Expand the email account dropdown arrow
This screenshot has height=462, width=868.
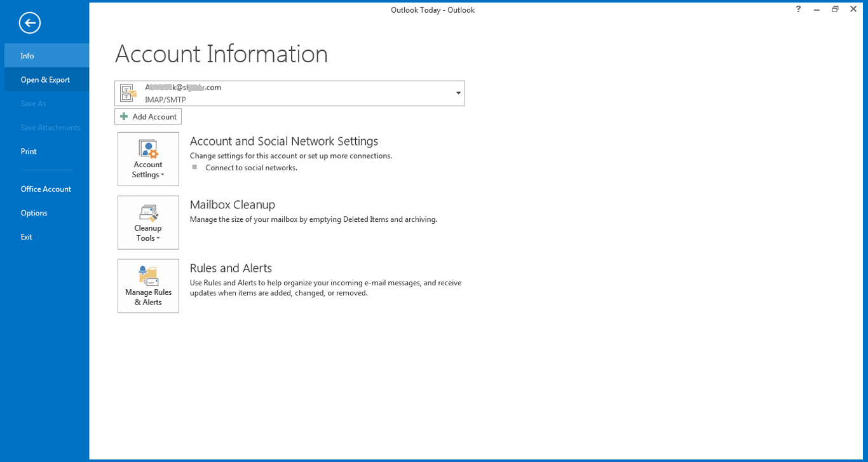click(x=458, y=93)
